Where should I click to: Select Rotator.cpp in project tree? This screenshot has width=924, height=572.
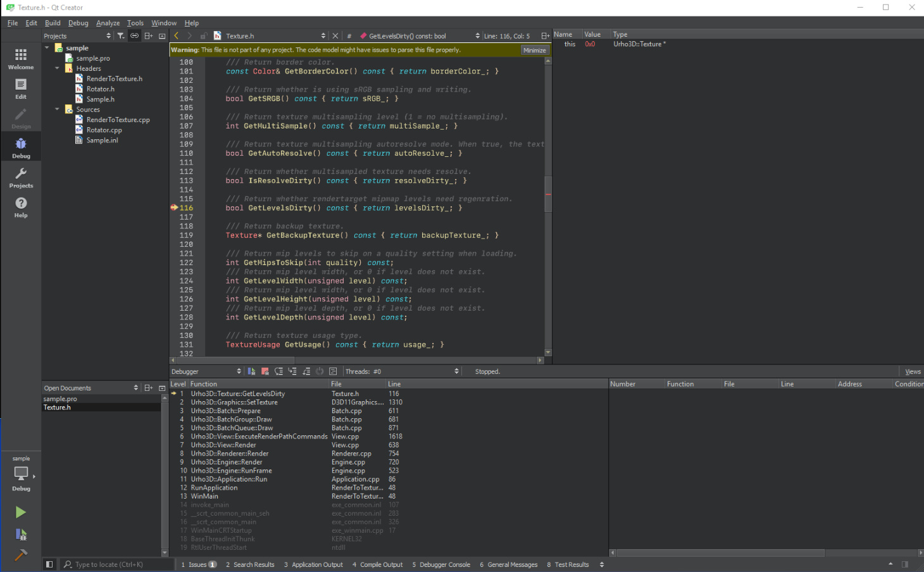click(104, 130)
